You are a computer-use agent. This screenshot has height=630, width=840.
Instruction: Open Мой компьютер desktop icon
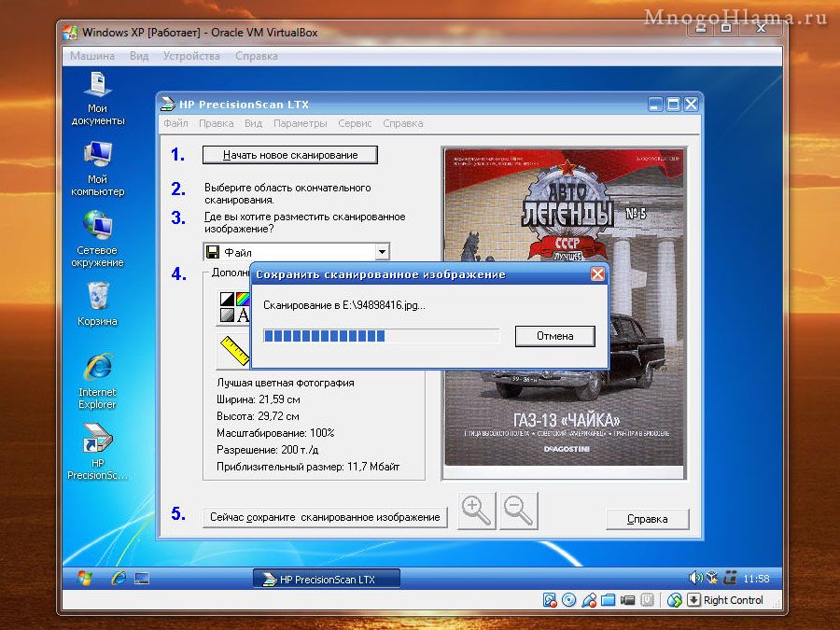click(97, 169)
